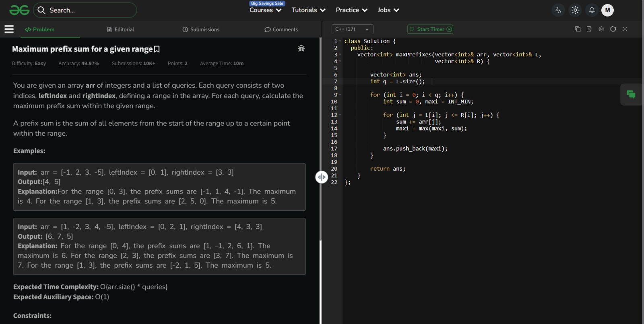This screenshot has height=324, width=644.
Task: Open the notifications bell
Action: (x=592, y=10)
